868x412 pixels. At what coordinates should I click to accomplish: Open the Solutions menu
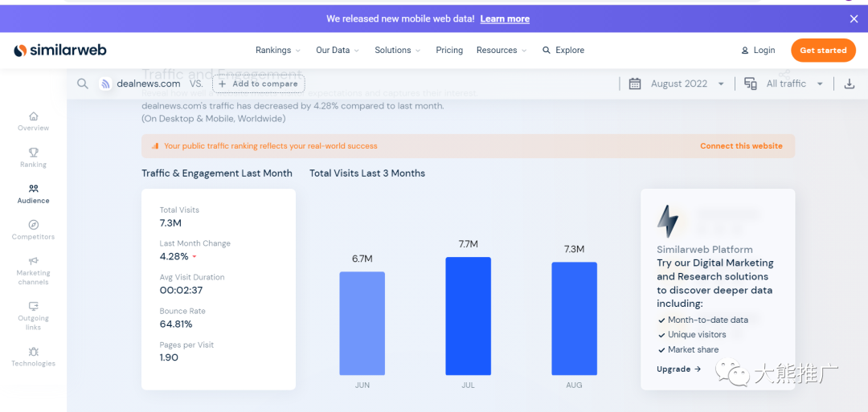397,50
